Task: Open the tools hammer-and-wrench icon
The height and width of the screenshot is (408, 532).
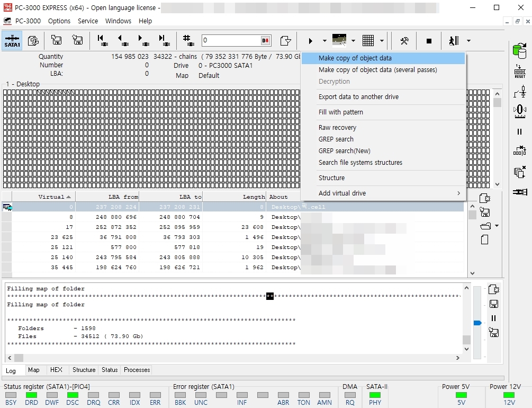Action: pos(404,41)
